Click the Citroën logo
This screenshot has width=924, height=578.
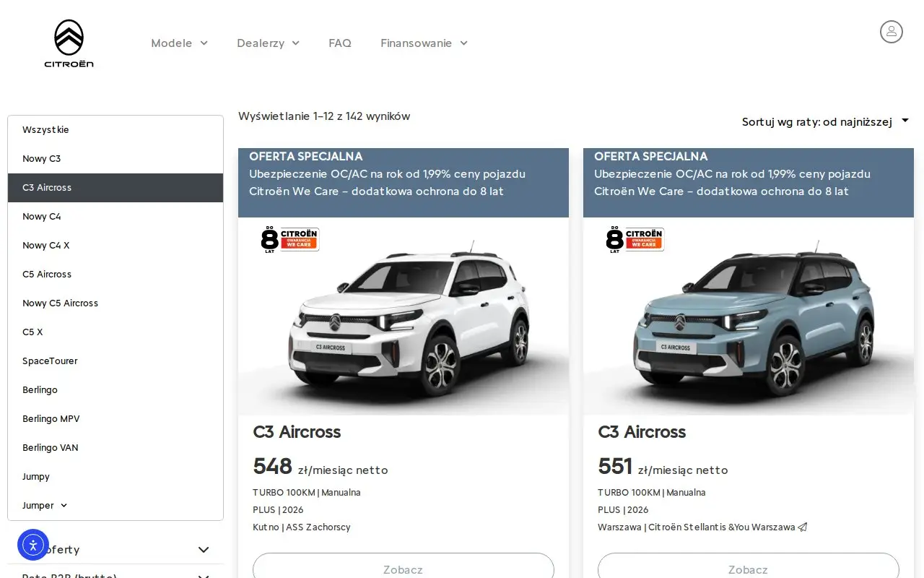pos(69,43)
